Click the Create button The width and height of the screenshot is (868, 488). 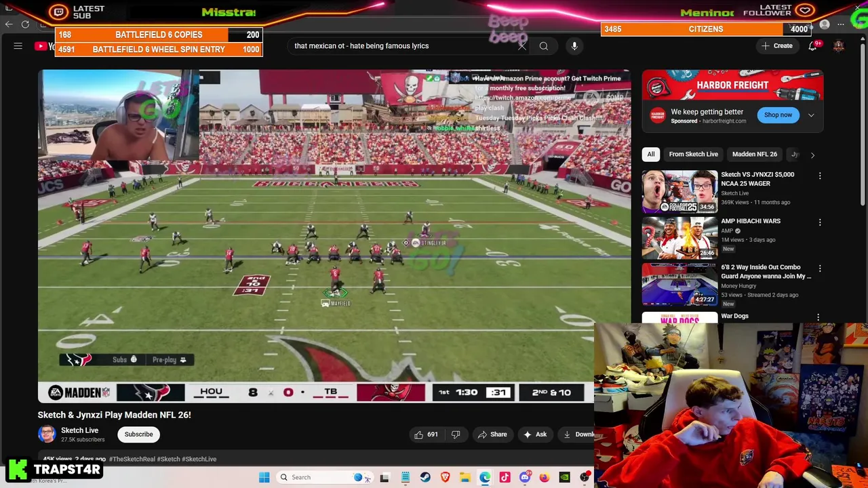click(776, 46)
